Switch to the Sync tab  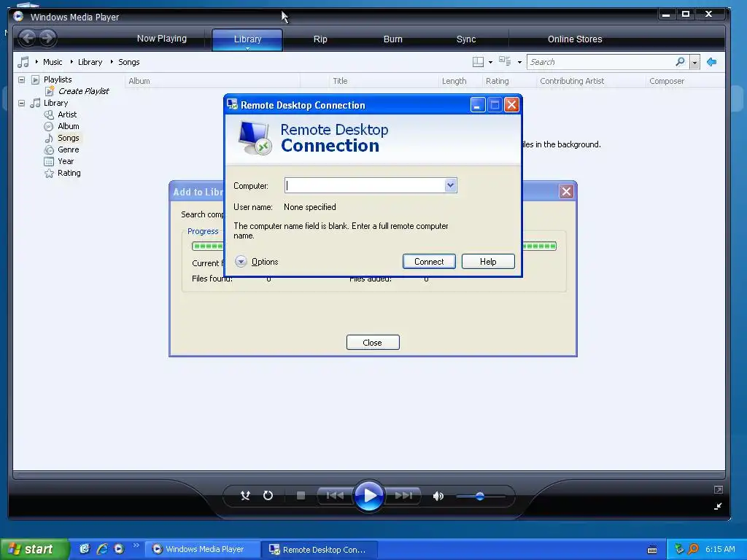click(x=466, y=39)
